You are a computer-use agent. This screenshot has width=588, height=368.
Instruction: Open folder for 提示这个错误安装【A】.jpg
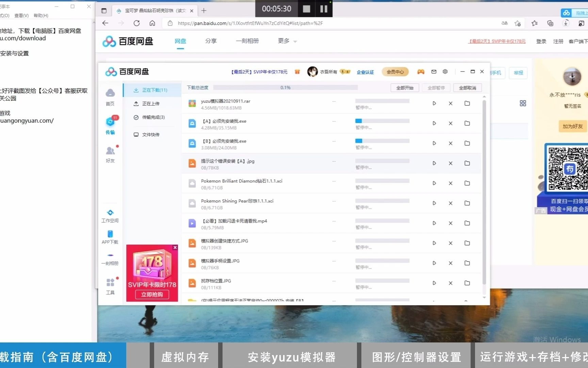(467, 163)
